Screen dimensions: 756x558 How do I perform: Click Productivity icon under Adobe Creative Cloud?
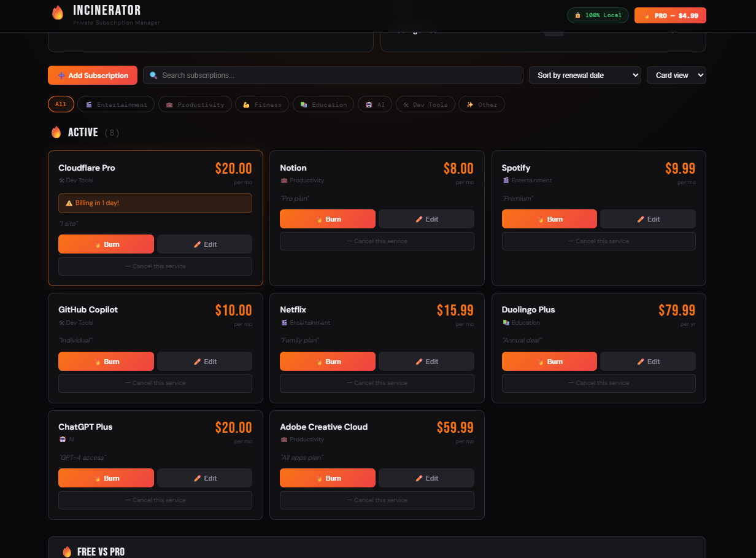(283, 440)
